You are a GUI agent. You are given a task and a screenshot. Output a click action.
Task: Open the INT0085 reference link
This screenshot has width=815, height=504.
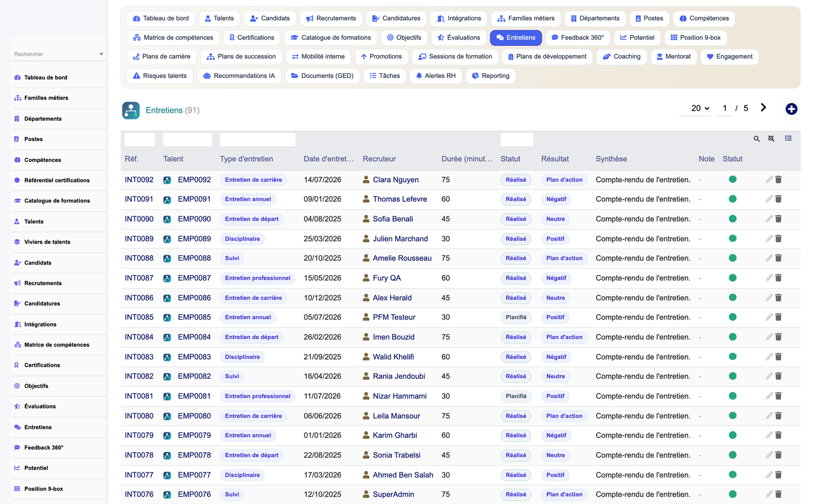coord(139,317)
